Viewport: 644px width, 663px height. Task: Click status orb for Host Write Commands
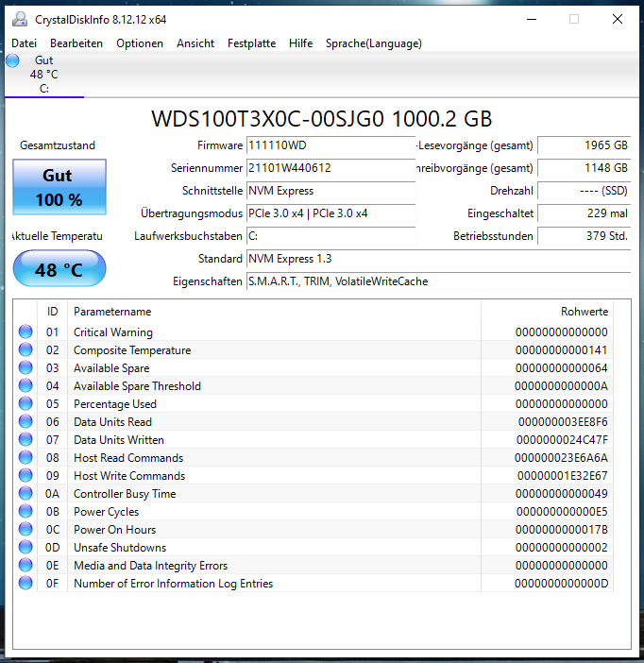pos(25,475)
